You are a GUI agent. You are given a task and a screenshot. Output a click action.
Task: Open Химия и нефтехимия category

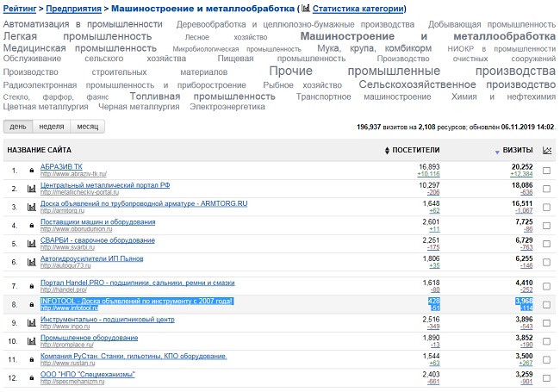(504, 96)
